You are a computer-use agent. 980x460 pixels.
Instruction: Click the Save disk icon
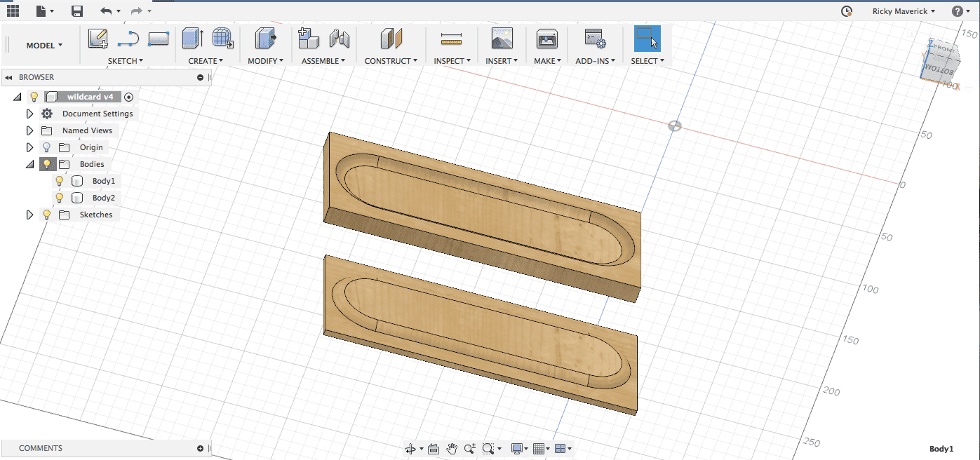pyautogui.click(x=77, y=11)
